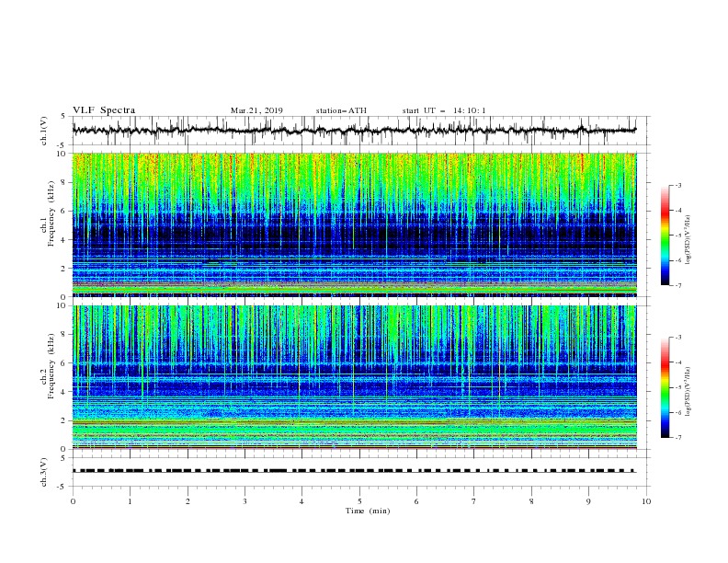Click time axis tick label "3"
Screen dimensions: 728x563
245,501
